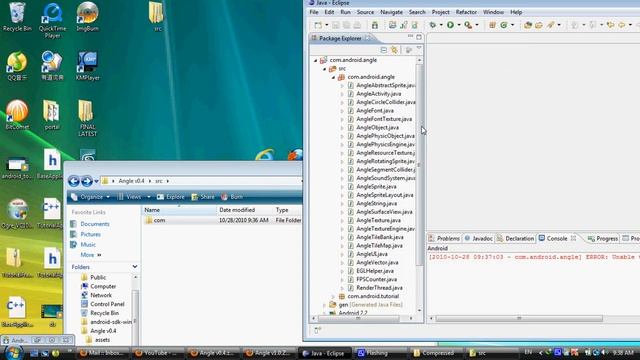The width and height of the screenshot is (640, 360).
Task: Open Documents in Favorite Links
Action: [95, 224]
